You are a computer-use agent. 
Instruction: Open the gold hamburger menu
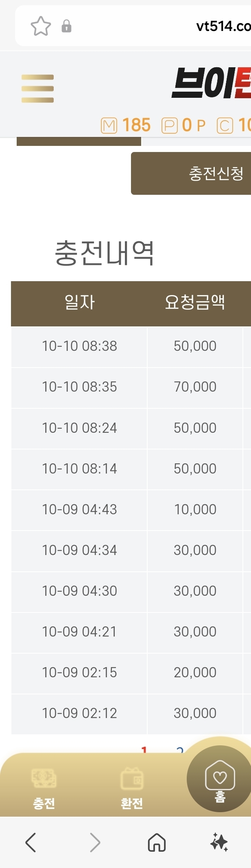37,88
